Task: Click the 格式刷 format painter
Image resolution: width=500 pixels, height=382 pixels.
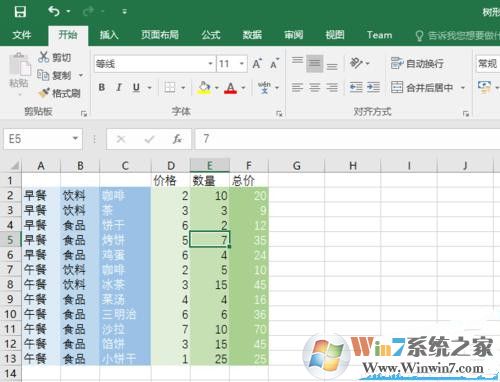Action: pos(59,93)
